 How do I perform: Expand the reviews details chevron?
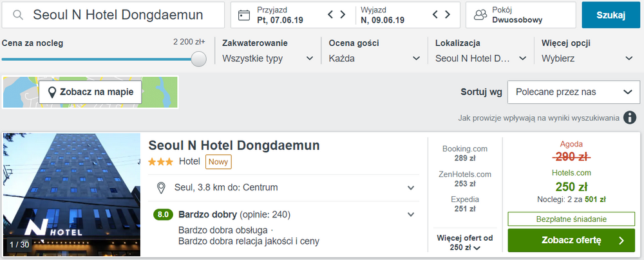pyautogui.click(x=411, y=214)
